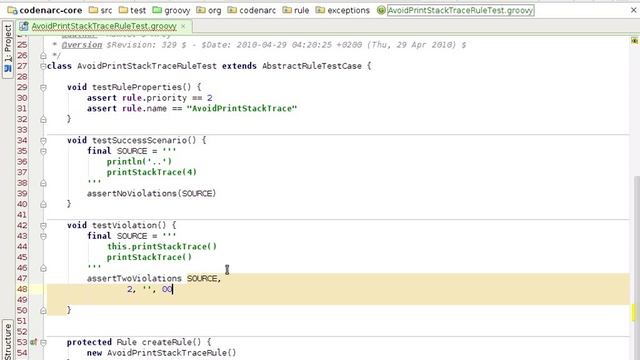
Task: Collapse createRule method fold marker
Action: [43, 342]
